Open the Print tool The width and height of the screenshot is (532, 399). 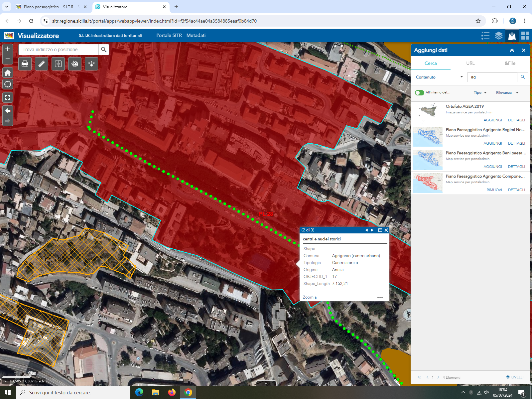[x=25, y=64]
